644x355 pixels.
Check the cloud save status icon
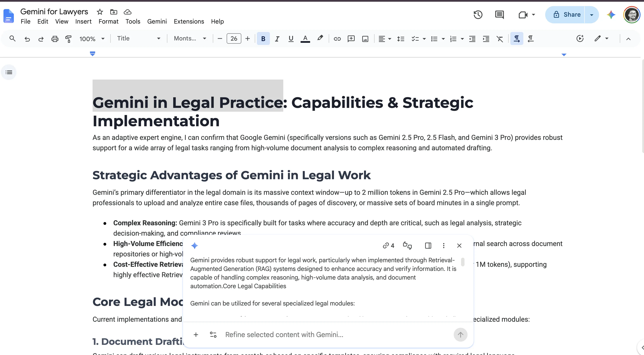pos(128,12)
